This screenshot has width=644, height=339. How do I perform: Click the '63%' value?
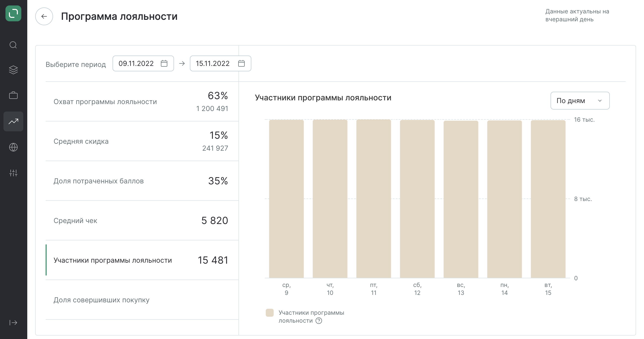218,96
